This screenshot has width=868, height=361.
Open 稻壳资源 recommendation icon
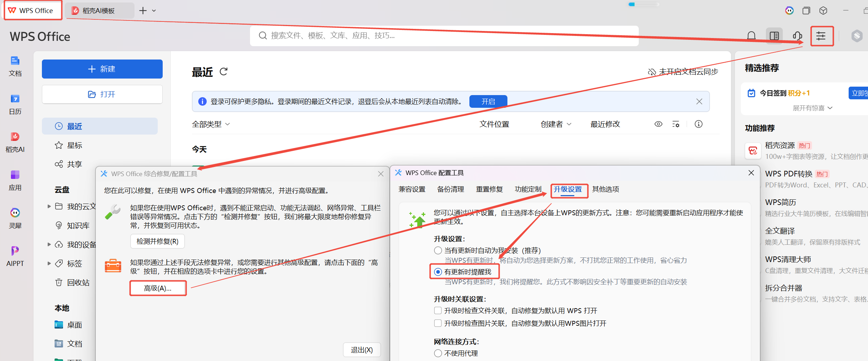click(753, 151)
